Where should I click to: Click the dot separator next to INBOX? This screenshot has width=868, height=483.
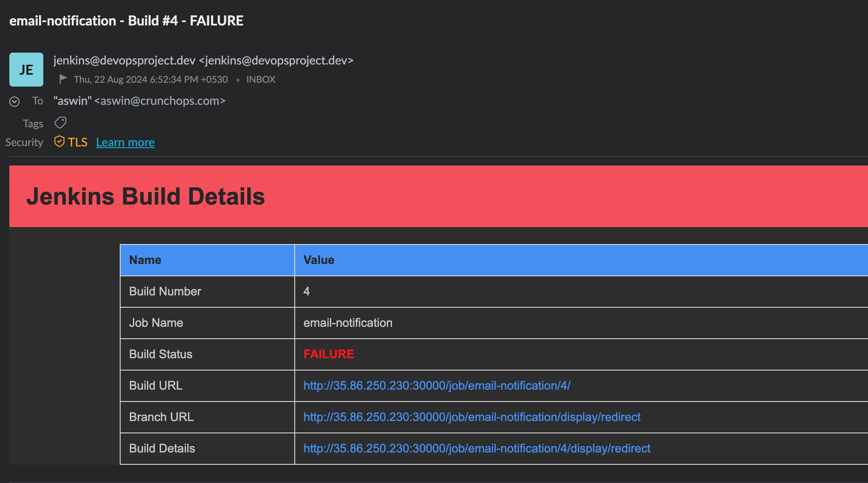pyautogui.click(x=238, y=79)
